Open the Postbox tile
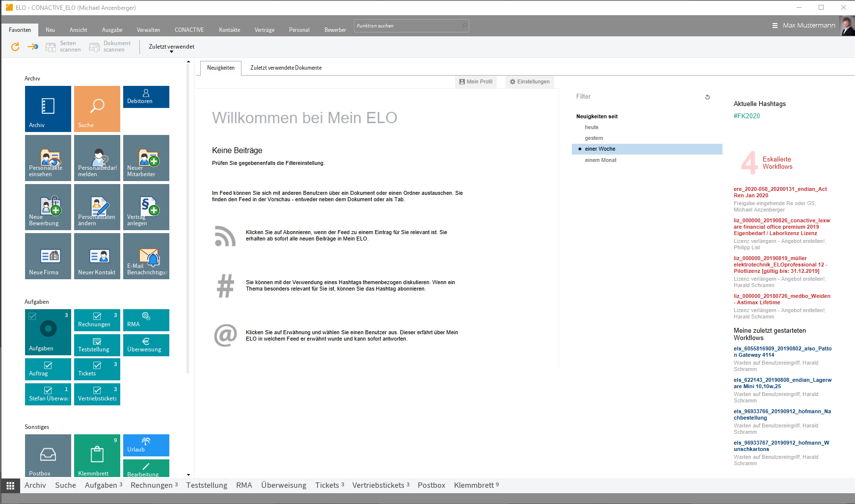The width and height of the screenshot is (855, 504). (x=48, y=455)
